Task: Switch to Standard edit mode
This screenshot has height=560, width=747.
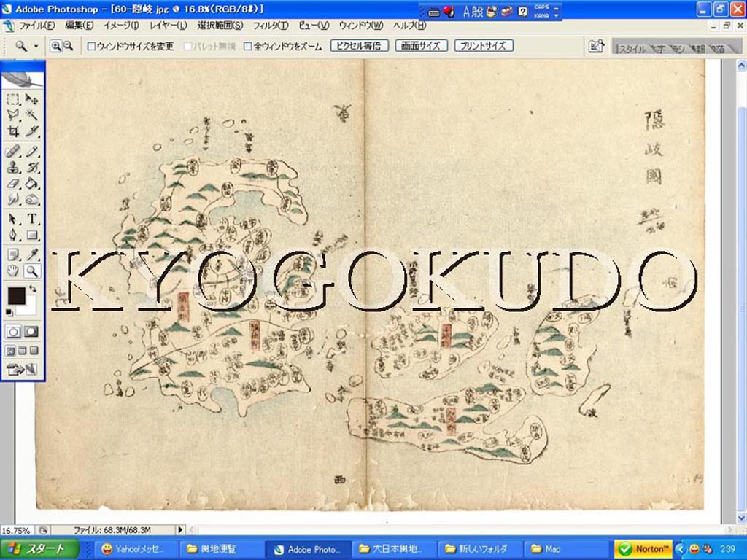Action: pos(13,332)
